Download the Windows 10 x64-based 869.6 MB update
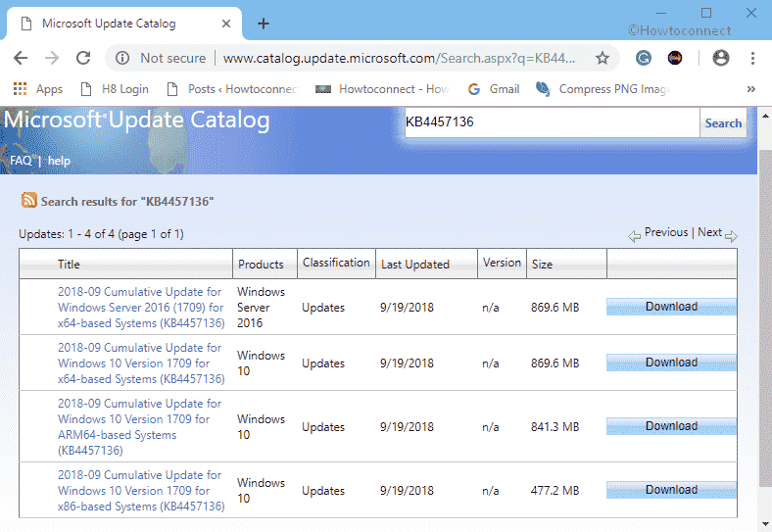The height and width of the screenshot is (532, 772). (x=671, y=363)
